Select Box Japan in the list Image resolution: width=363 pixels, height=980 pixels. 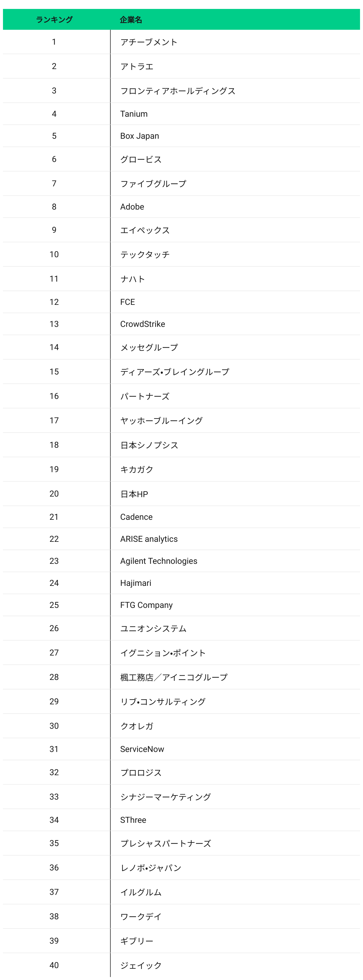(140, 136)
